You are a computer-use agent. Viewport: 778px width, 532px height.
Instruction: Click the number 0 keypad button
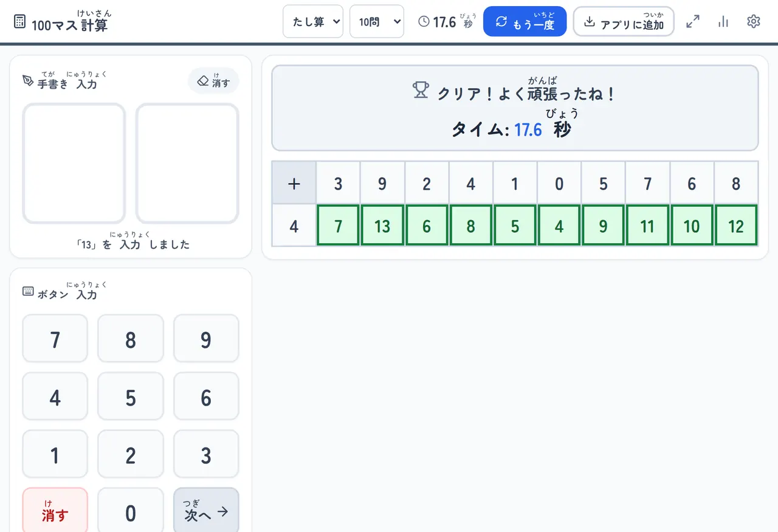131,512
